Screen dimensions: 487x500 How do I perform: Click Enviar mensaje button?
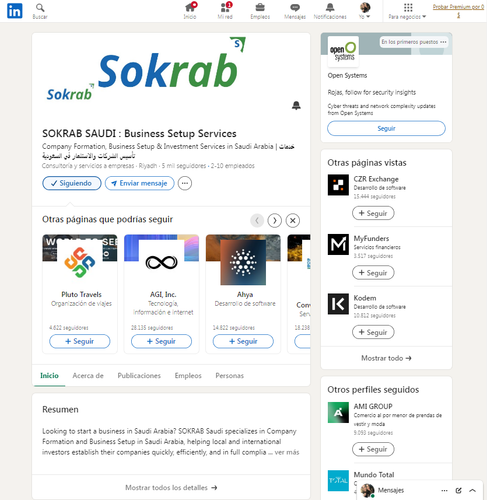tap(140, 183)
